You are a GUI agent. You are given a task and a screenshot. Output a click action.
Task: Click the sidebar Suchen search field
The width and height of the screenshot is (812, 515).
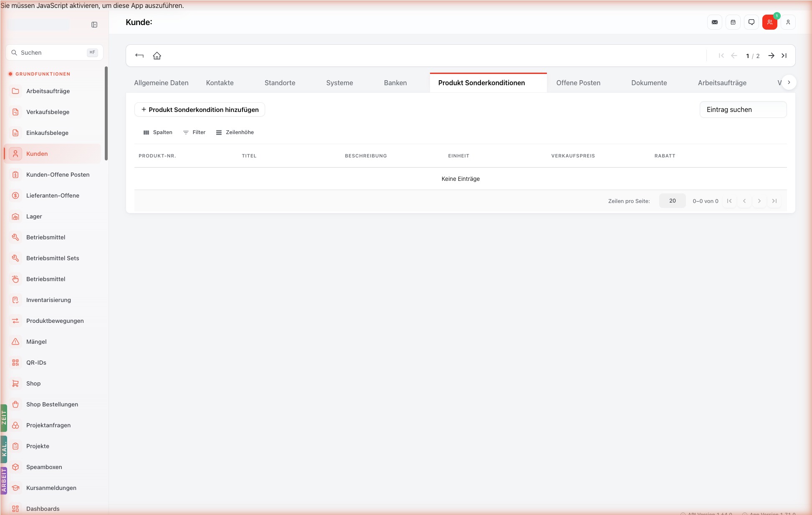[x=54, y=53]
